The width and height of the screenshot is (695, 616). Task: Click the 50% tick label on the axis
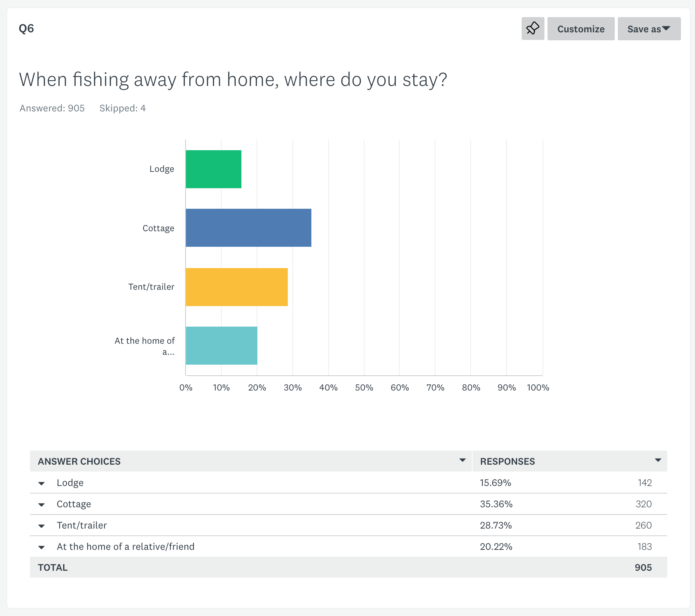pyautogui.click(x=364, y=387)
